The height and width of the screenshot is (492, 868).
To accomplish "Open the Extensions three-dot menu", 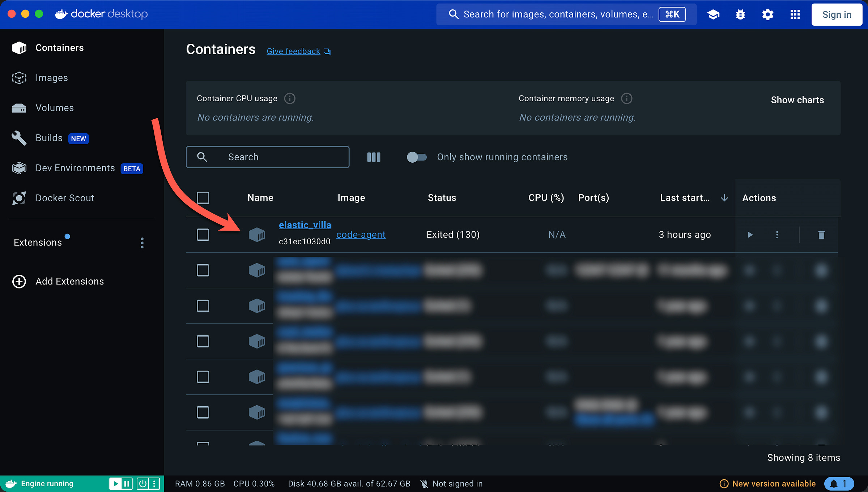I will click(x=142, y=243).
